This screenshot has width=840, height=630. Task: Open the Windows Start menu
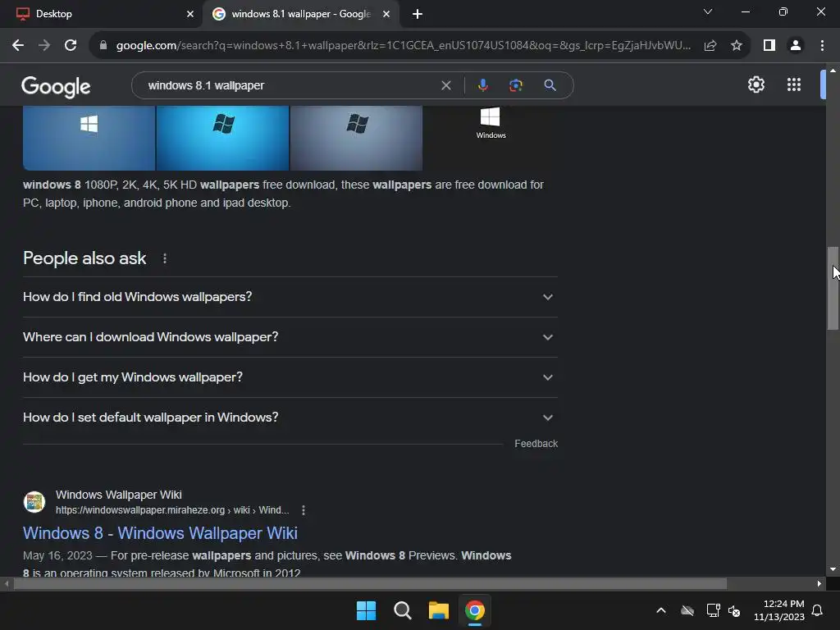(367, 610)
